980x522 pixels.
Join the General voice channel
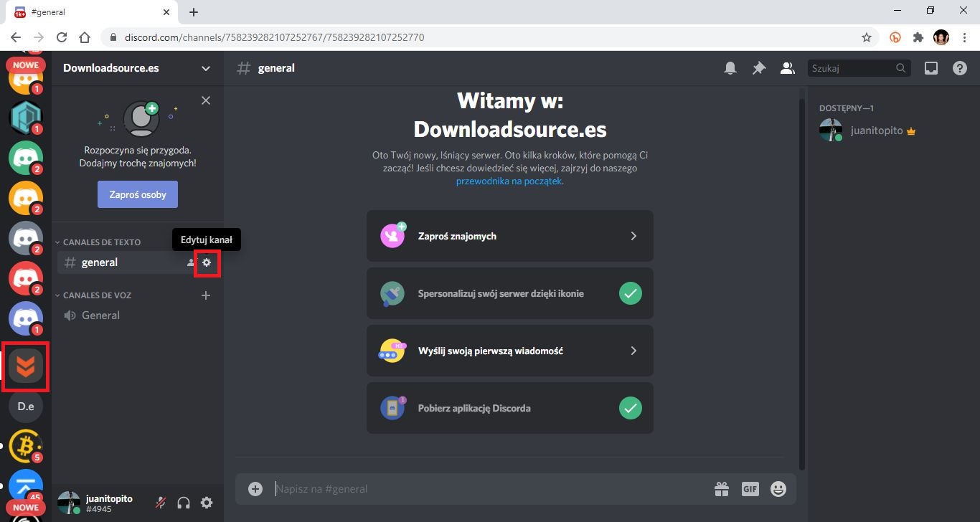[138, 315]
